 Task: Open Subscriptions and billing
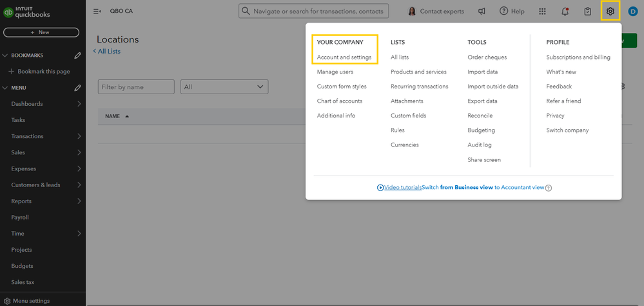tap(578, 57)
